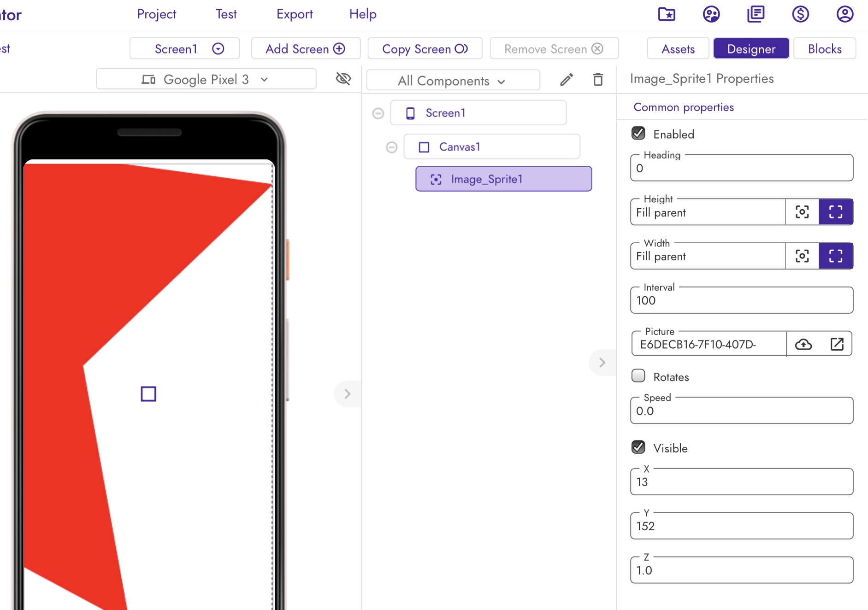
Task: Upload a Picture asset via cloud icon
Action: click(803, 344)
